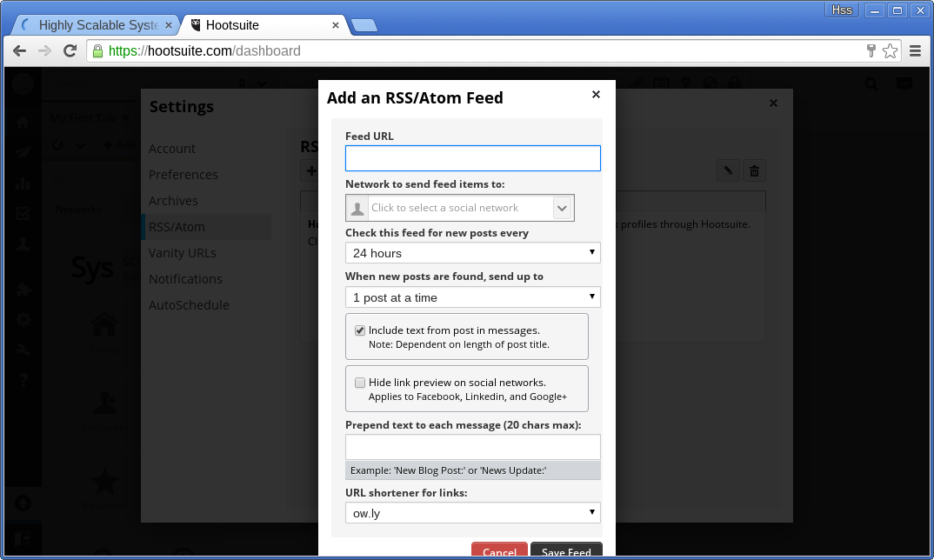The width and height of the screenshot is (934, 560).
Task: Select the Hootsuite browser tab
Action: (x=262, y=25)
